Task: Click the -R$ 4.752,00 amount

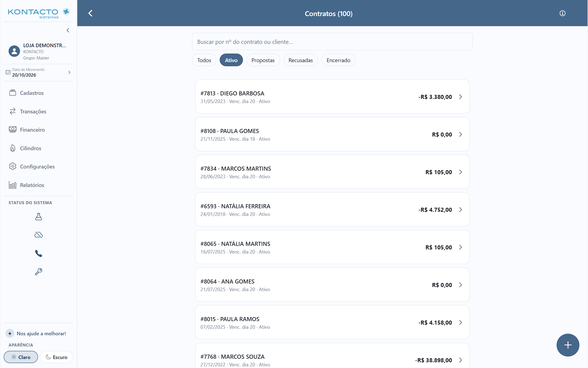Action: point(435,210)
